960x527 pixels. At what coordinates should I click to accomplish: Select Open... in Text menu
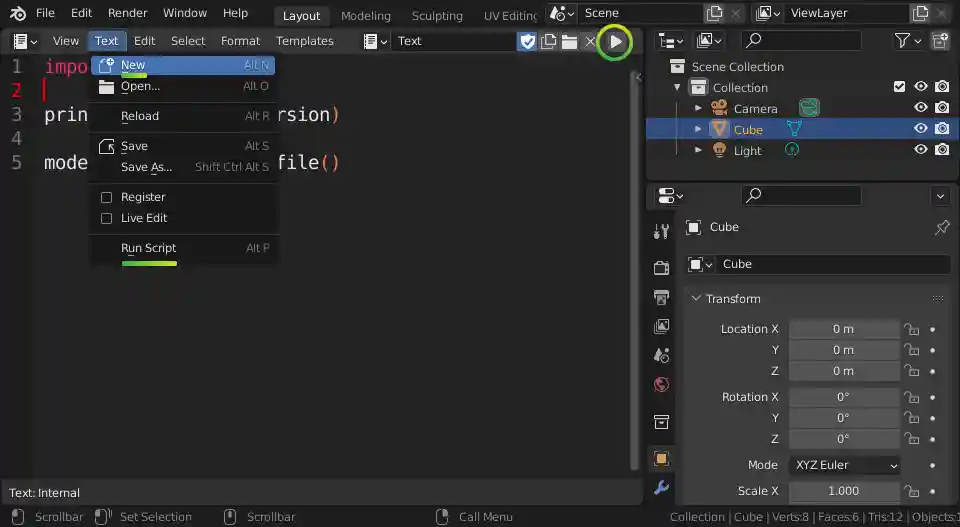[x=183, y=86]
